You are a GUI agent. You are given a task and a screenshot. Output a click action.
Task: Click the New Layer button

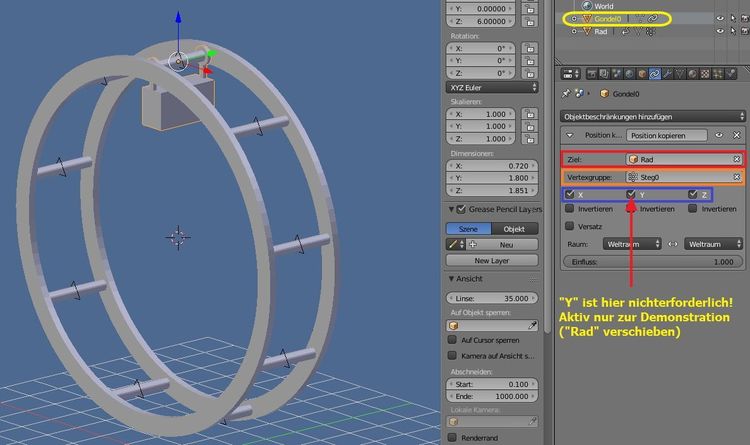(492, 260)
